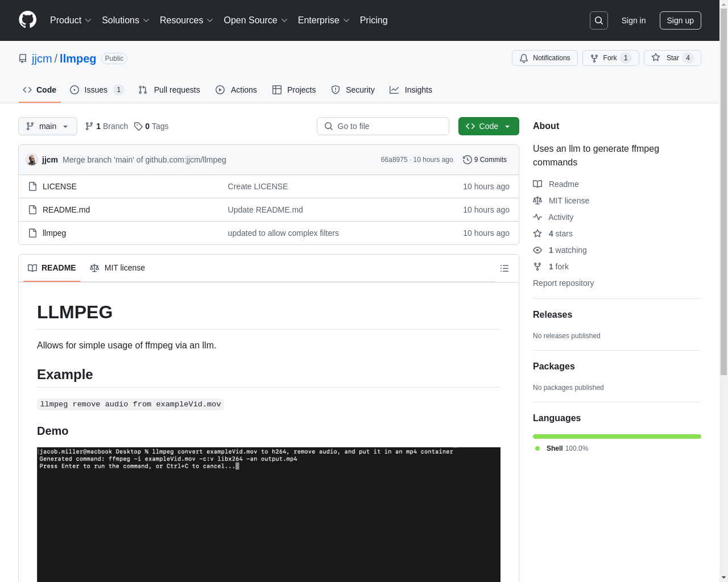The image size is (728, 582).
Task: Open the Pricing page
Action: pyautogui.click(x=374, y=20)
